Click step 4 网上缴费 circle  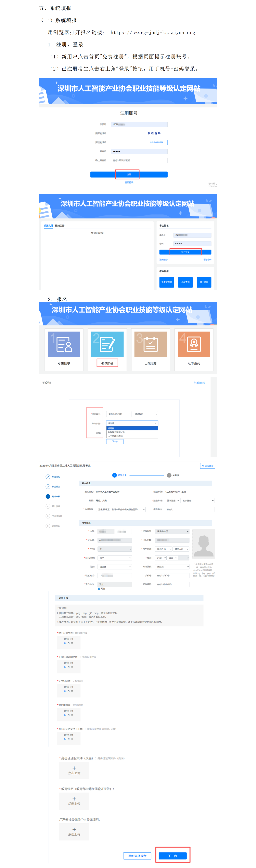coord(48,506)
